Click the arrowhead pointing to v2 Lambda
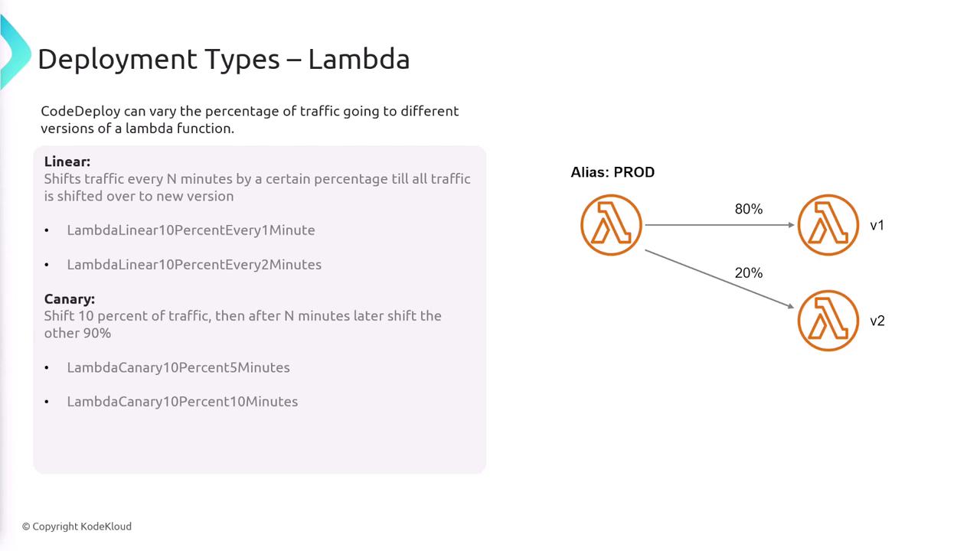The height and width of the screenshot is (551, 980). [791, 305]
